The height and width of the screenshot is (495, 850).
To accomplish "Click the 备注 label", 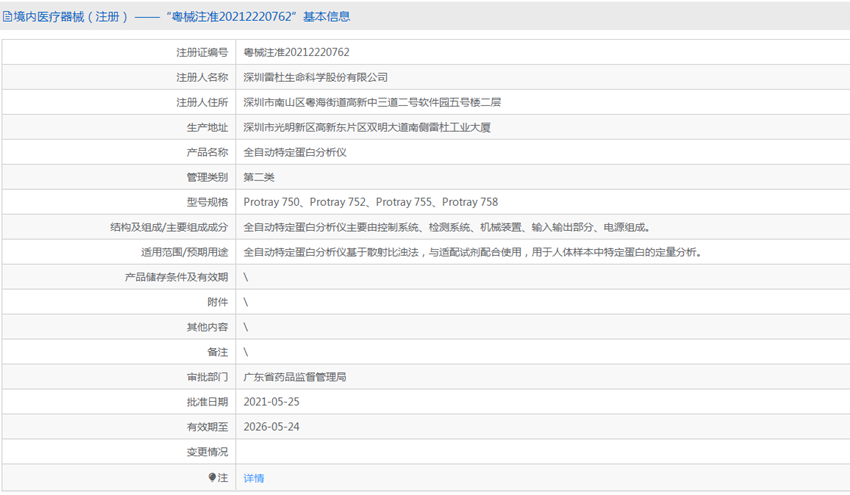I will (217, 351).
